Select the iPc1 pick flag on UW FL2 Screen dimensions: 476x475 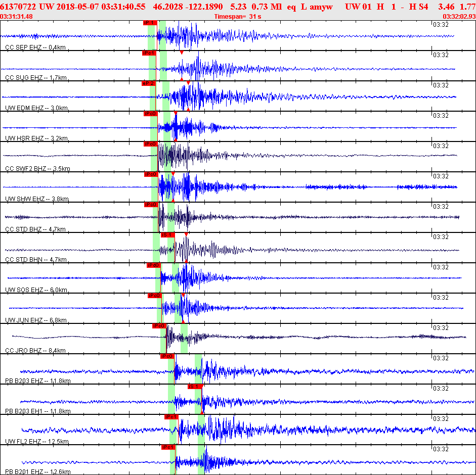click(x=171, y=417)
